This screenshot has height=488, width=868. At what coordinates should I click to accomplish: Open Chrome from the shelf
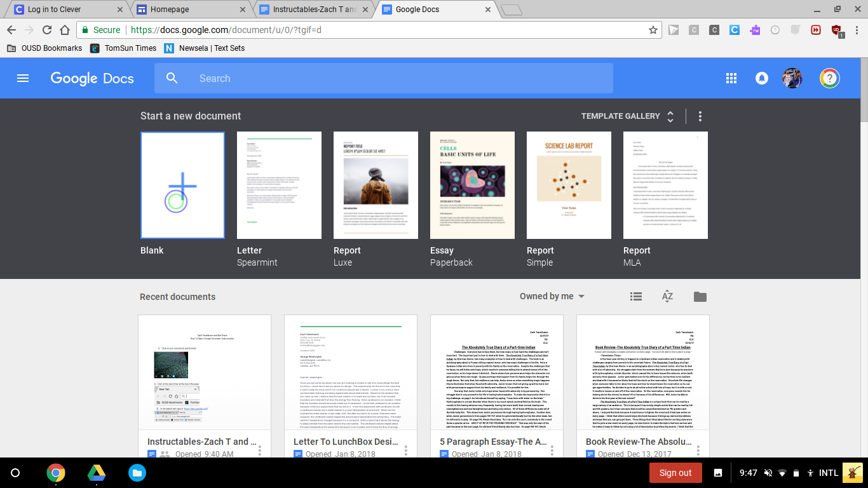(56, 473)
